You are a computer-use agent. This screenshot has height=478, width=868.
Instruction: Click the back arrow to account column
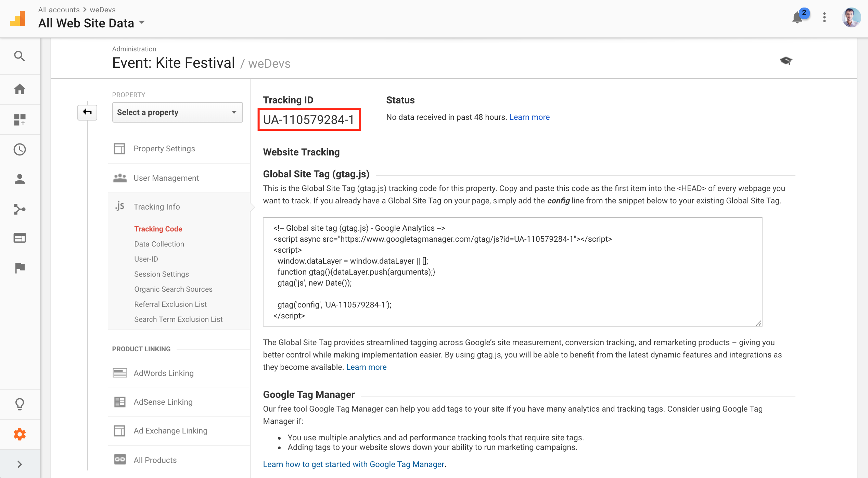click(x=87, y=112)
